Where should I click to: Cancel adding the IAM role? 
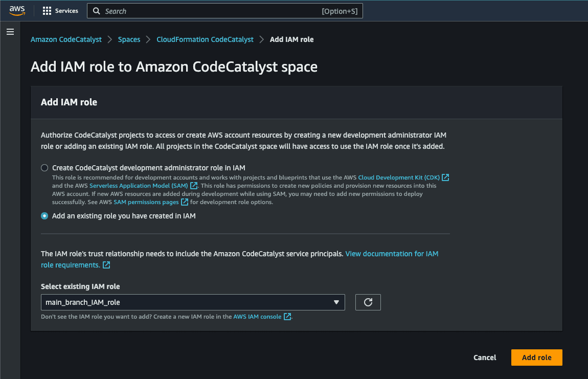pos(485,358)
